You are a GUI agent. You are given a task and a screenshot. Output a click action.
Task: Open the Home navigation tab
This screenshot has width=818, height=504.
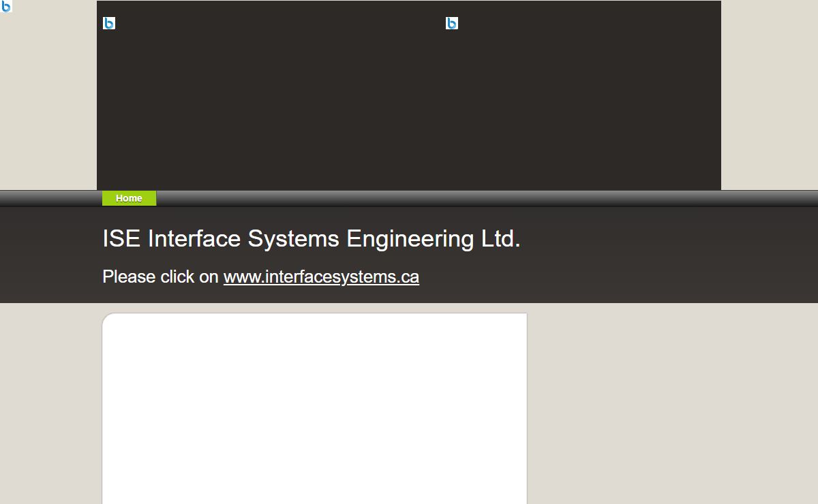tap(129, 198)
